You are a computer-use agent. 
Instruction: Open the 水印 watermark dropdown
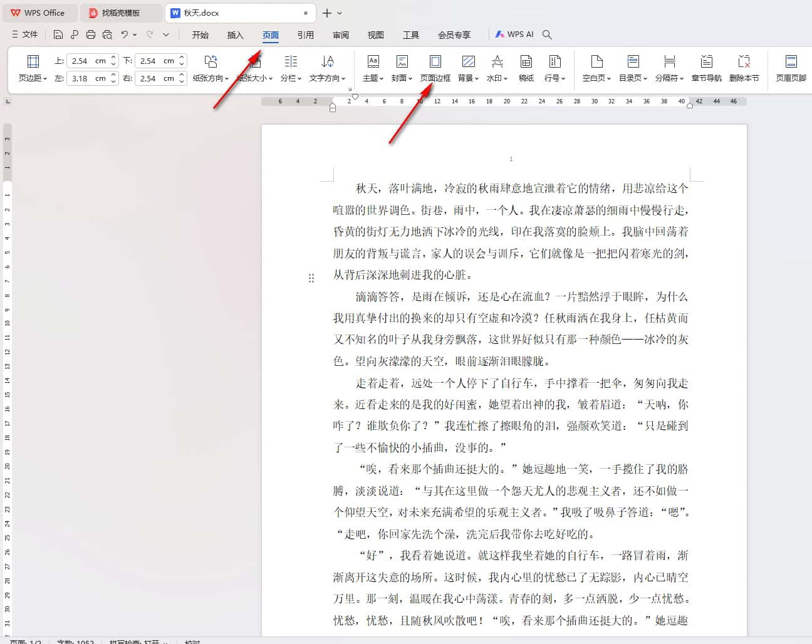497,68
